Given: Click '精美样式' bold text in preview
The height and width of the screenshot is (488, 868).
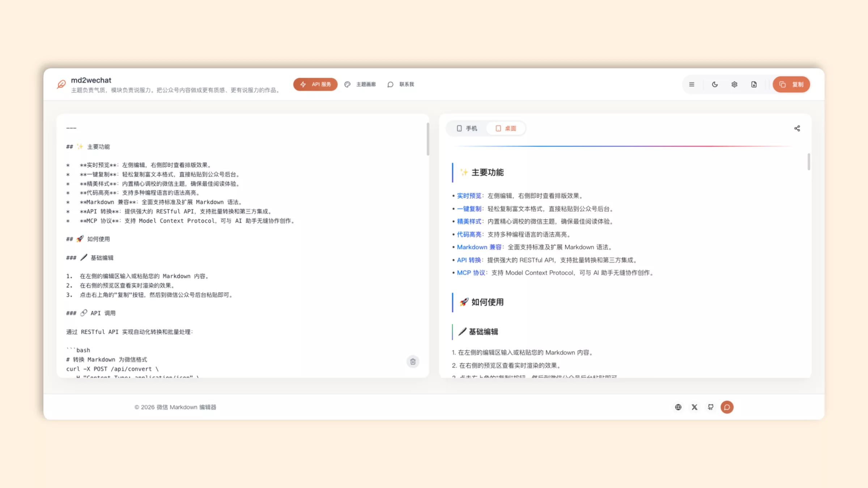Looking at the screenshot, I should pos(469,222).
